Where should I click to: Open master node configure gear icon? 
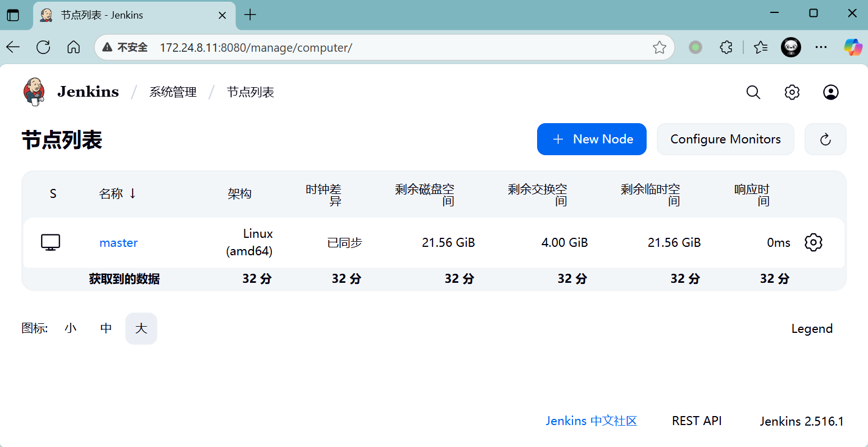click(x=813, y=242)
